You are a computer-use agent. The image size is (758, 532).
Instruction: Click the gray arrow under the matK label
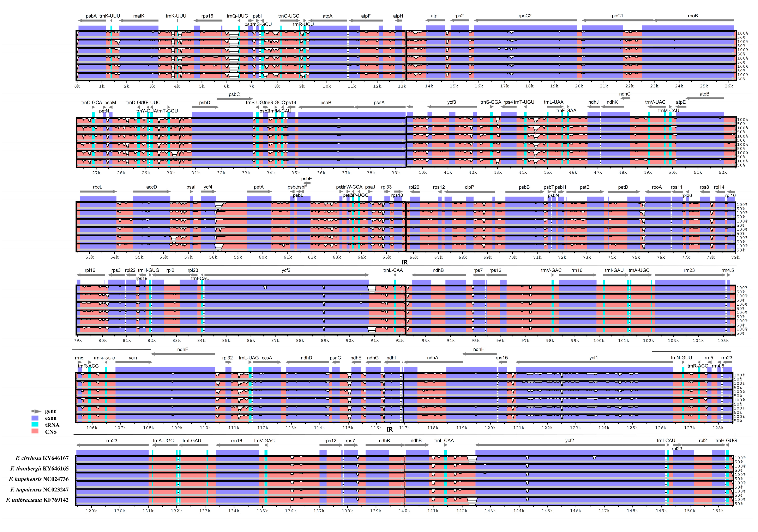139,21
